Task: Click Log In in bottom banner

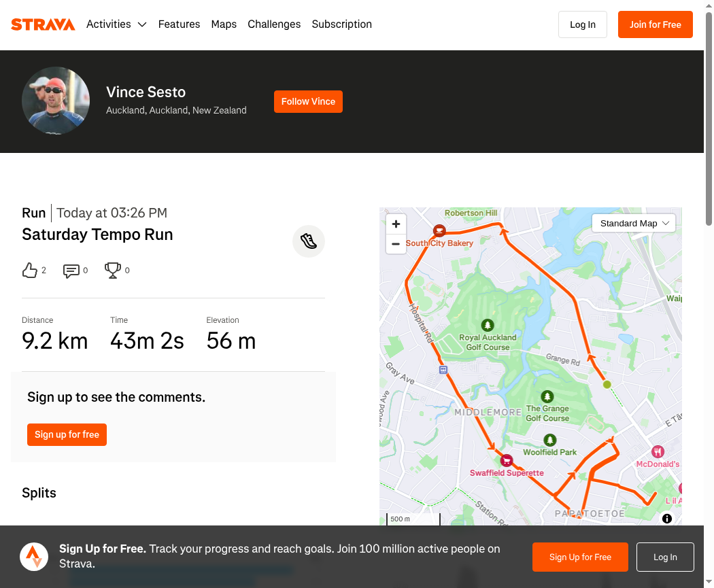Action: 665,557
